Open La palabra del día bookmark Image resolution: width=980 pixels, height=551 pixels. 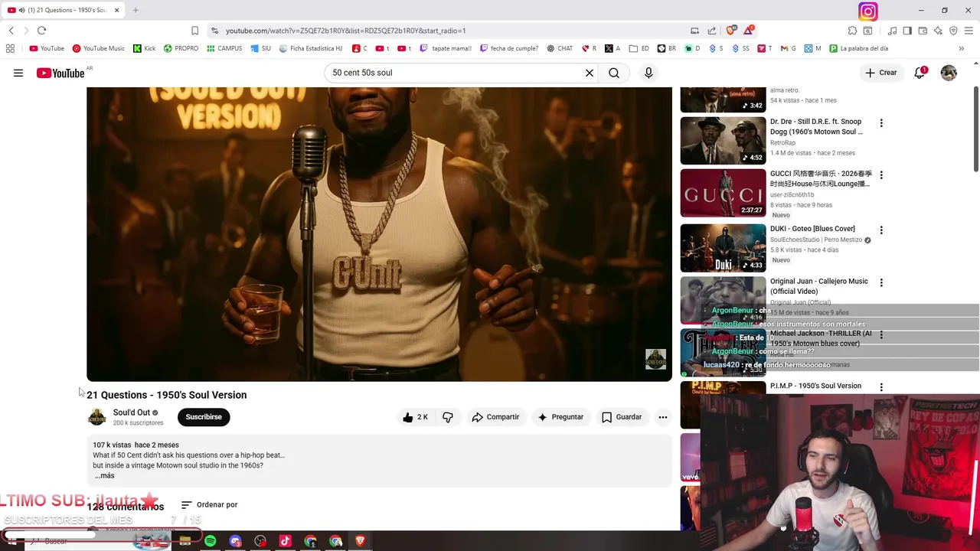pyautogui.click(x=857, y=48)
